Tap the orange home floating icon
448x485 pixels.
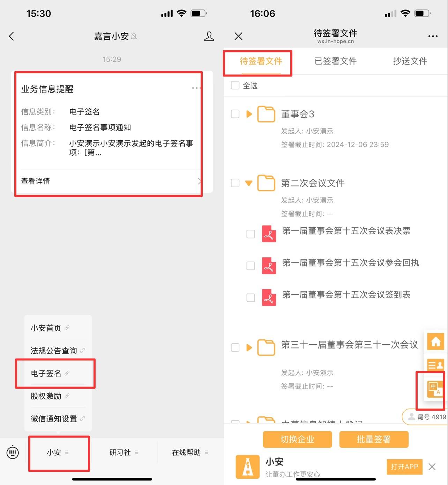pyautogui.click(x=435, y=341)
